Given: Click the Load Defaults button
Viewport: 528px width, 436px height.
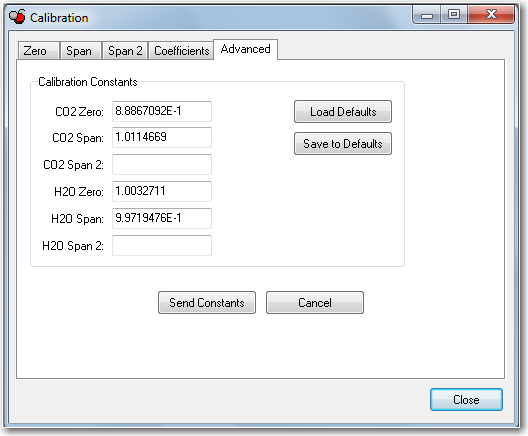Looking at the screenshot, I should [343, 111].
